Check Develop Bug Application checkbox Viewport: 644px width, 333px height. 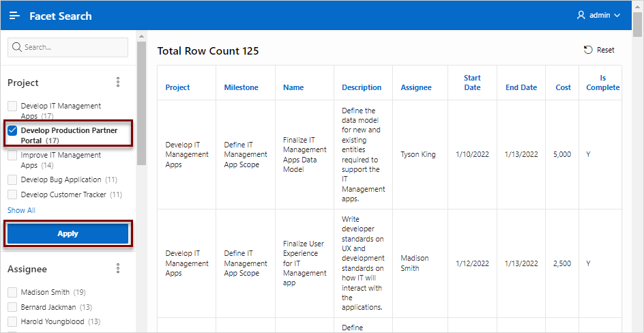pos(13,179)
